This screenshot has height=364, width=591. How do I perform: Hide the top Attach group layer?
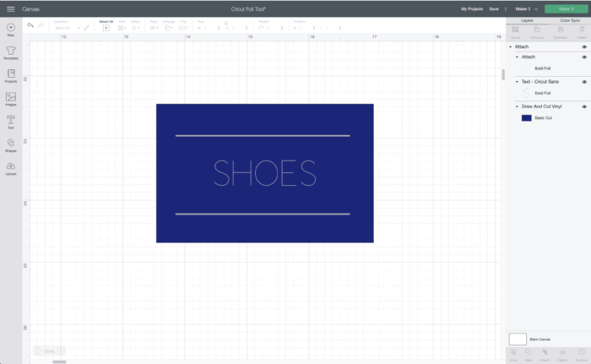(x=584, y=46)
